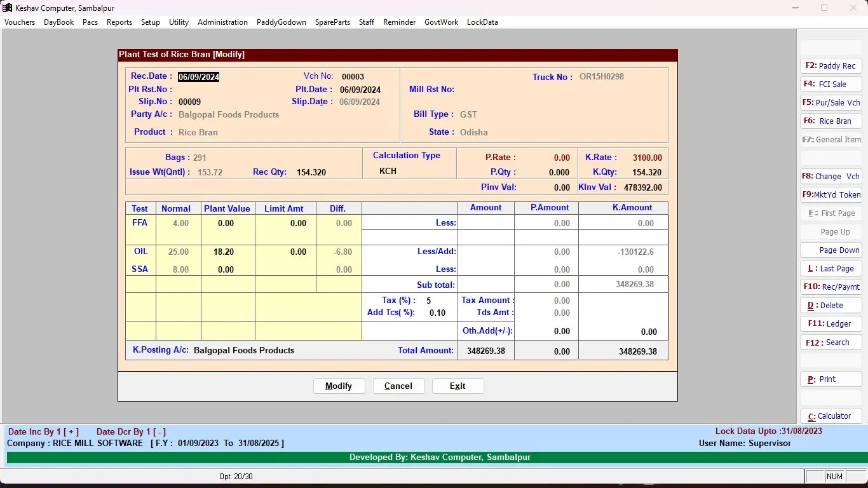Click Add Tcs(%) value 0.10

tap(438, 313)
